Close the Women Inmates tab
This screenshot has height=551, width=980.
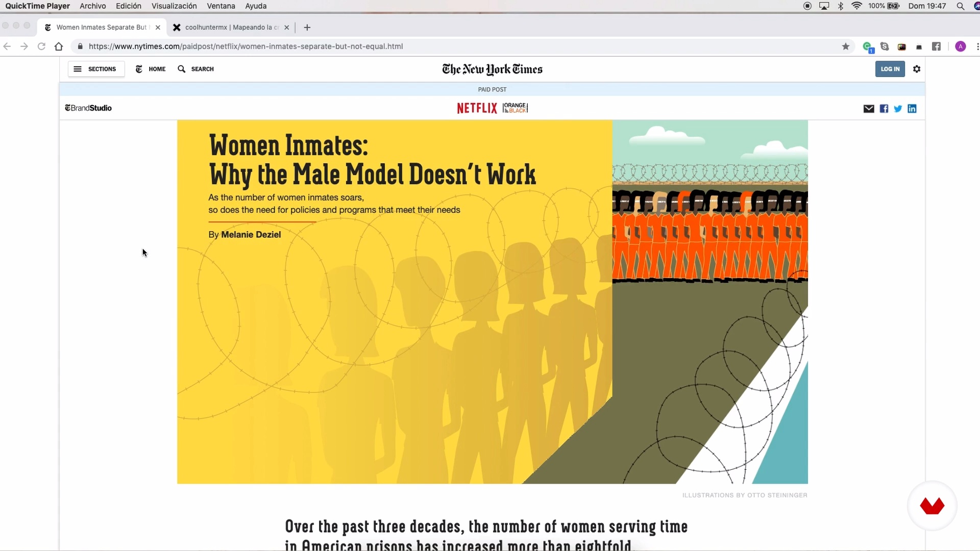click(158, 28)
